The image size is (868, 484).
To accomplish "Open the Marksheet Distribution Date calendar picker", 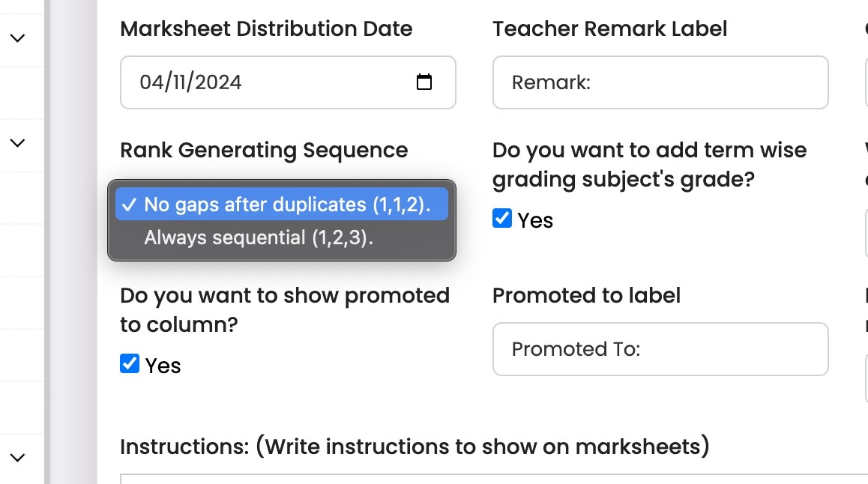I will (x=424, y=82).
